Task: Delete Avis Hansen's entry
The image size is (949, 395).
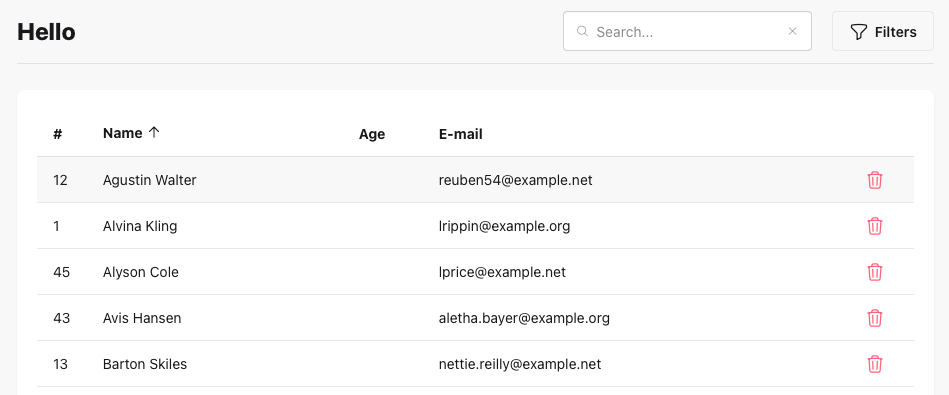Action: [875, 318]
